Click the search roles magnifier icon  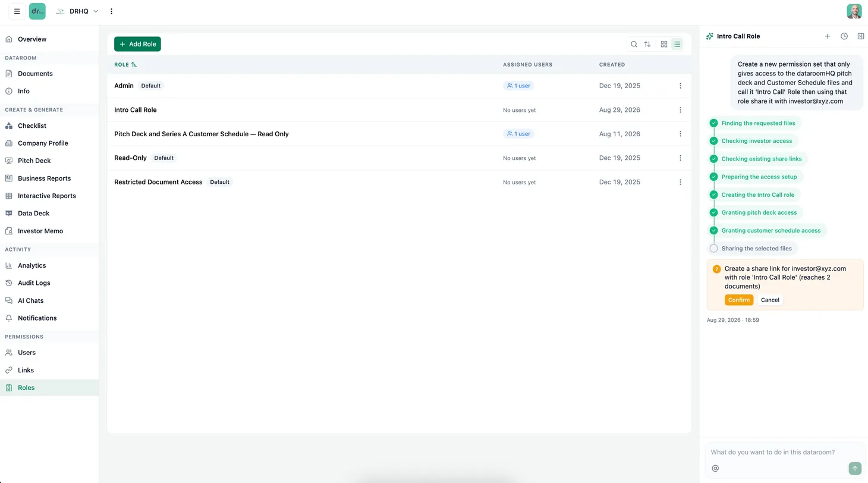pyautogui.click(x=634, y=44)
